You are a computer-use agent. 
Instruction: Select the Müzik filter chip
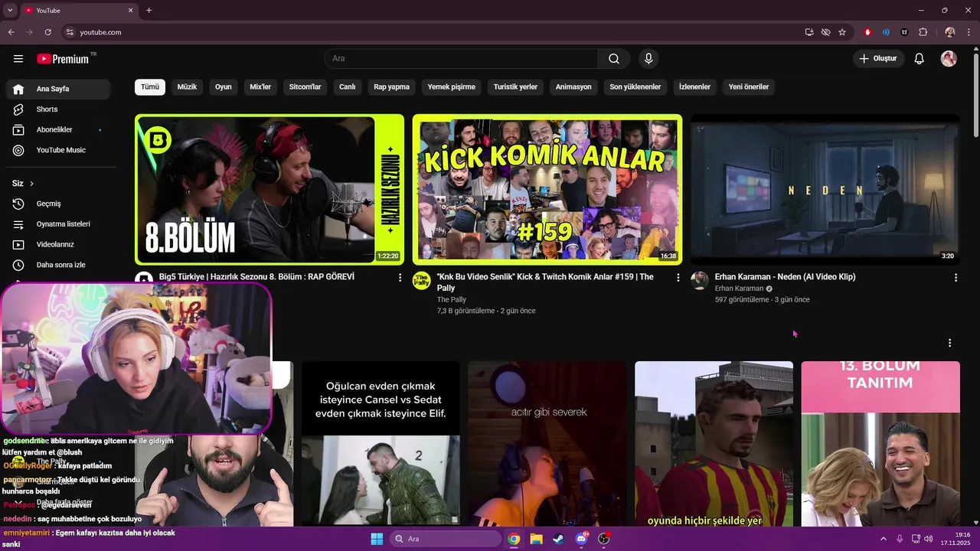187,87
